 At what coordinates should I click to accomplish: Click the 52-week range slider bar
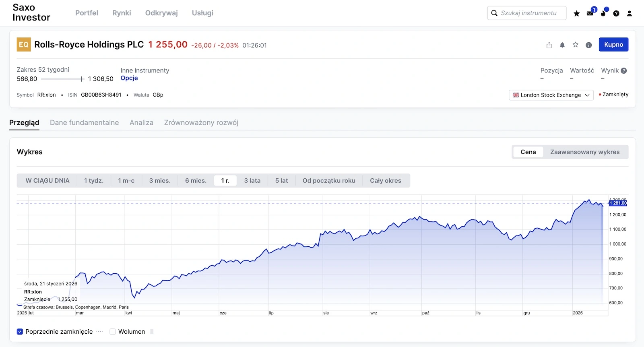[62, 79]
